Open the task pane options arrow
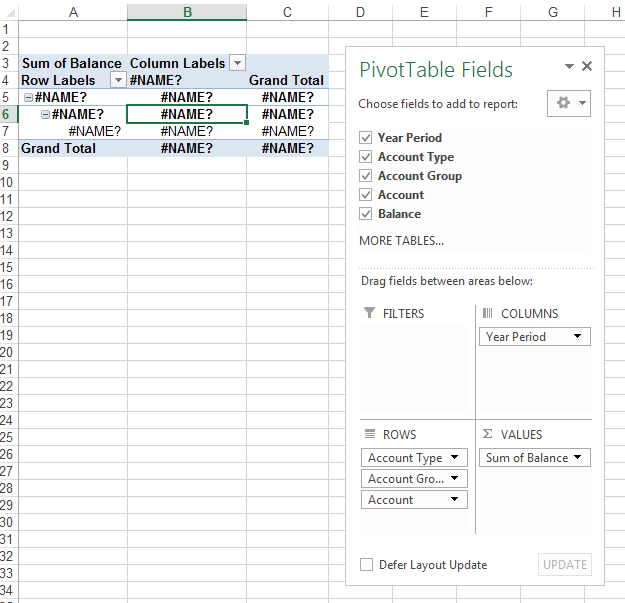The height and width of the screenshot is (603, 625). (569, 67)
